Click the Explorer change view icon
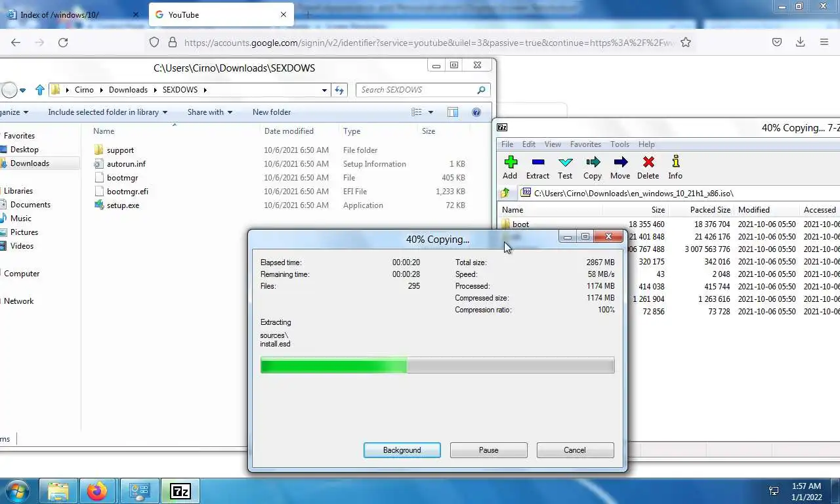 coord(417,112)
